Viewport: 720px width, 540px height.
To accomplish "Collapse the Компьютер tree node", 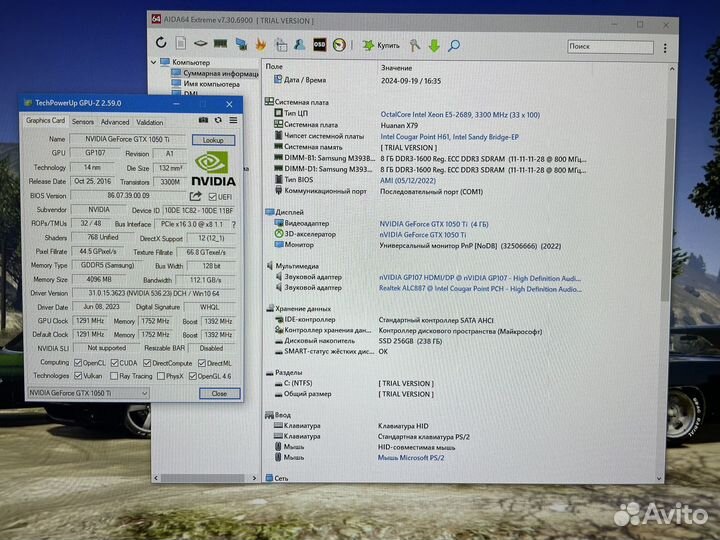I will click(153, 62).
